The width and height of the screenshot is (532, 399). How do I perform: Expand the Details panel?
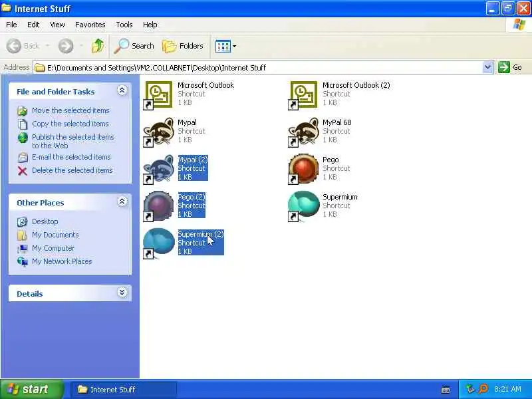pyautogui.click(x=122, y=293)
